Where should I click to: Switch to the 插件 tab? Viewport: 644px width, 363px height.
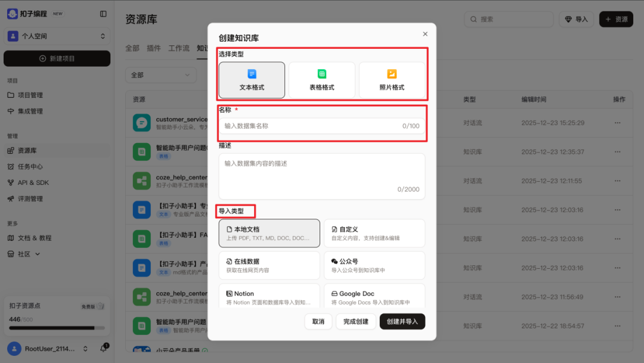154,48
